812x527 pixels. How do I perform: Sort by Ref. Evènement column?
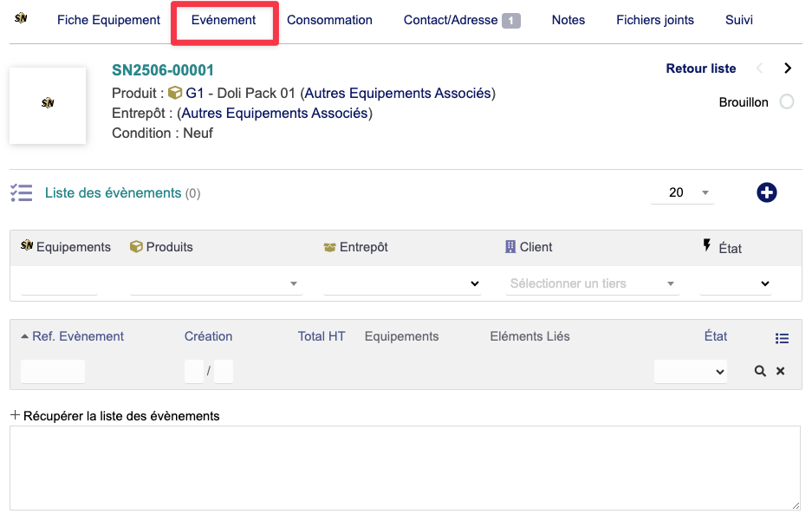[78, 336]
